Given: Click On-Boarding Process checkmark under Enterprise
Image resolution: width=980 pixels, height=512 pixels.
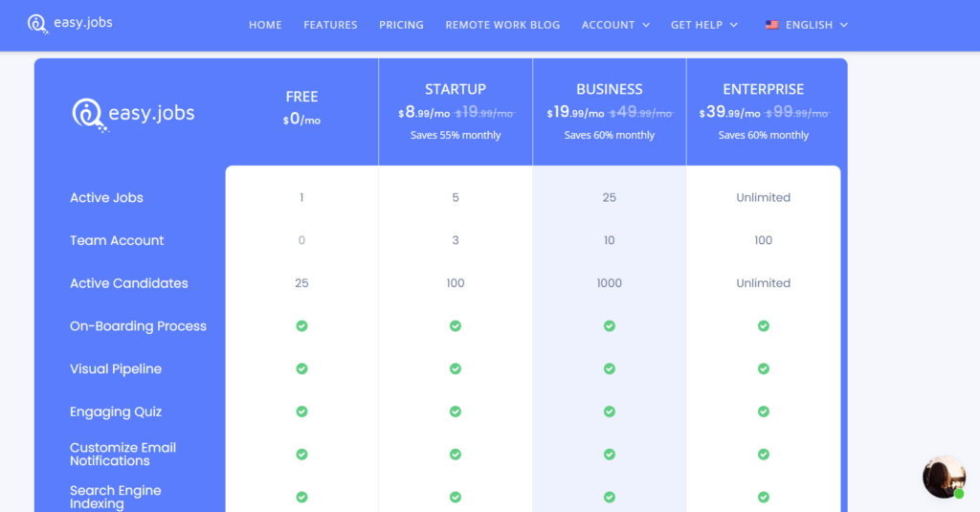Looking at the screenshot, I should 764,325.
